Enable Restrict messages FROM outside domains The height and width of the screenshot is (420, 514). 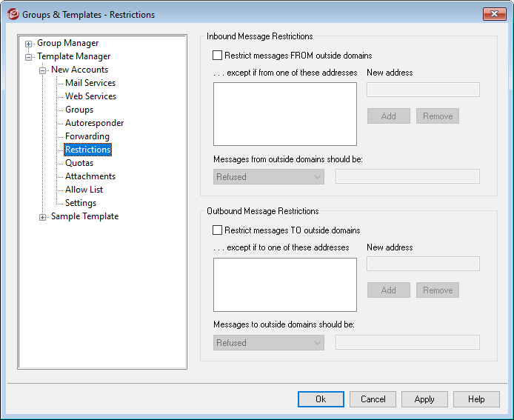218,56
